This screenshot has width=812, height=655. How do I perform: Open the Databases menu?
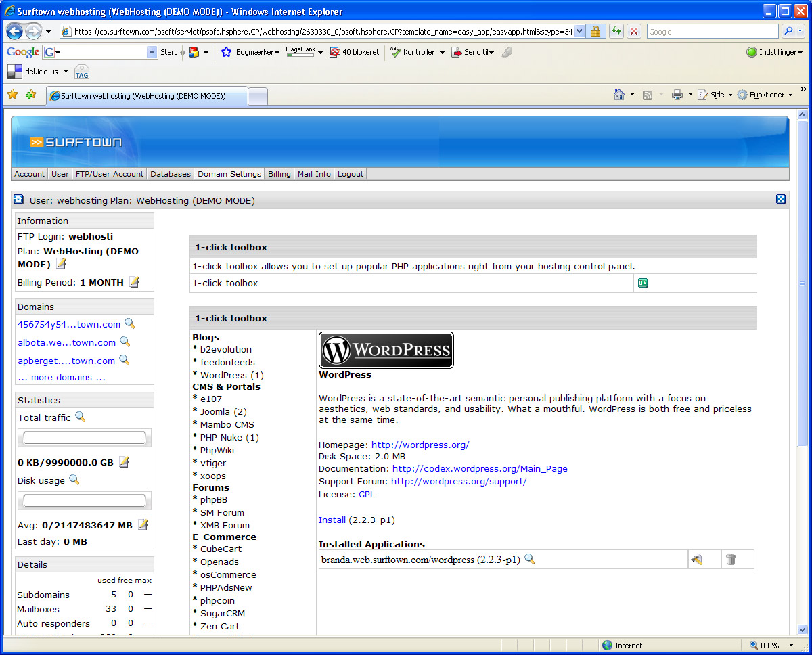tap(171, 174)
